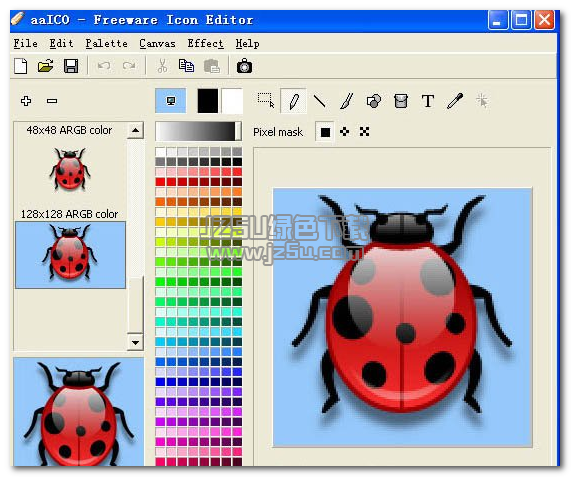Select the Pencil tool
The image size is (571, 477).
(293, 101)
